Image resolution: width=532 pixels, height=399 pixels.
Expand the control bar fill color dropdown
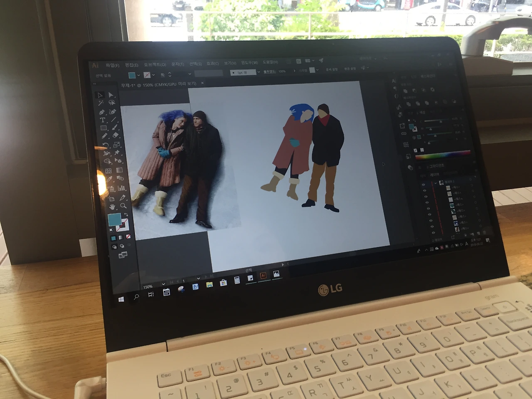(x=138, y=75)
